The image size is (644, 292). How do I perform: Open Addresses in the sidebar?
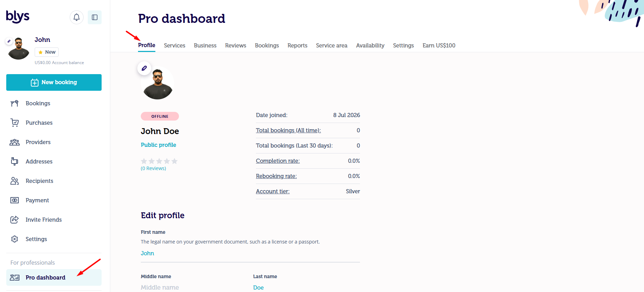pyautogui.click(x=54, y=161)
